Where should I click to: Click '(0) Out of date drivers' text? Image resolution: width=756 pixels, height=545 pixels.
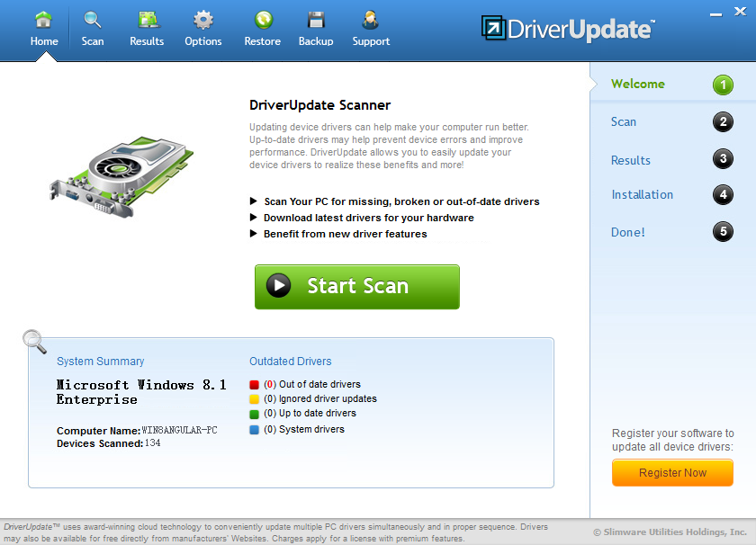coord(312,385)
